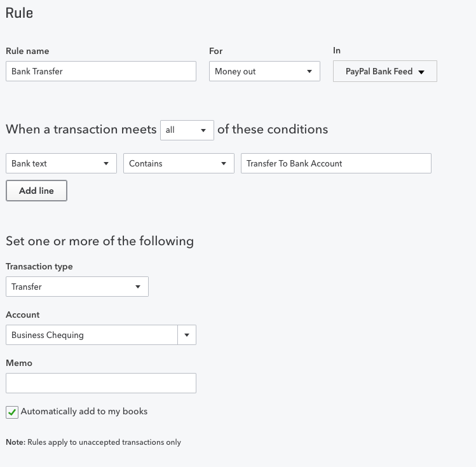476x467 pixels.
Task: Click the Transfer To Bank Account text field
Action: pos(336,163)
